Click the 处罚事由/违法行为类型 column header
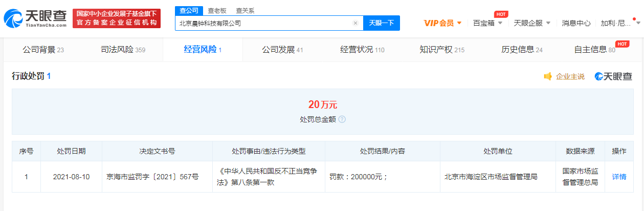The image size is (644, 211). (x=269, y=152)
